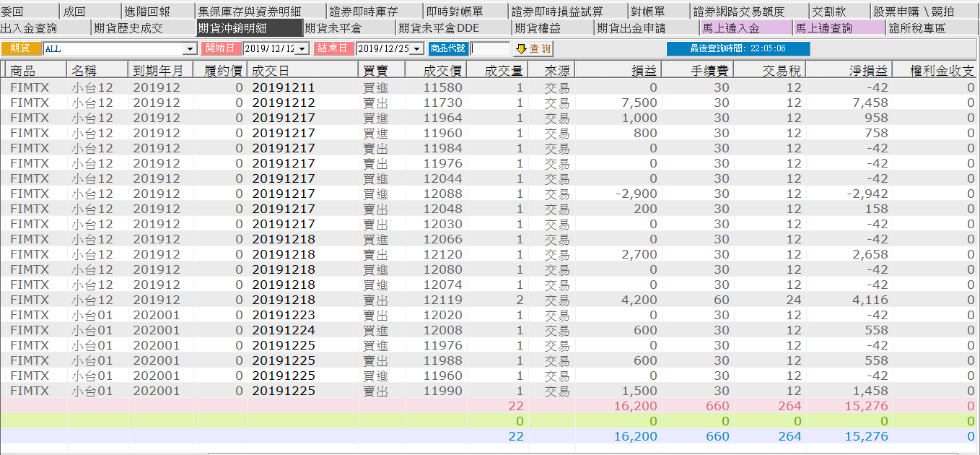Screen dimensions: 980x455
Task: Open the start date dropdown 2019/12/12
Action: [302, 48]
